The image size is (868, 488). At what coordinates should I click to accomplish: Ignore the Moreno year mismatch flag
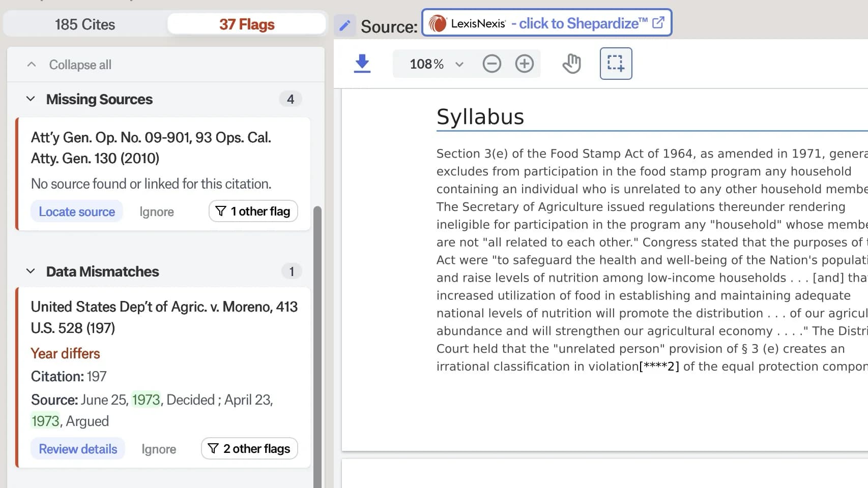point(159,449)
